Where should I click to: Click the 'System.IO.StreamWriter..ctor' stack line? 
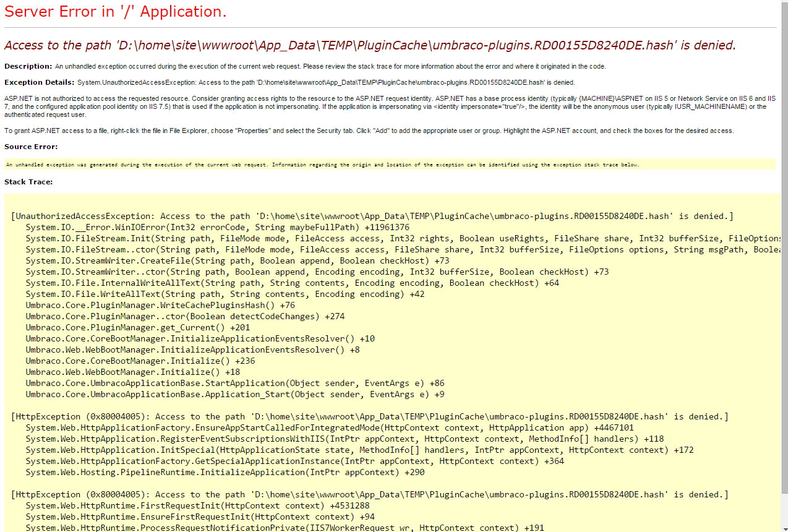click(x=317, y=272)
